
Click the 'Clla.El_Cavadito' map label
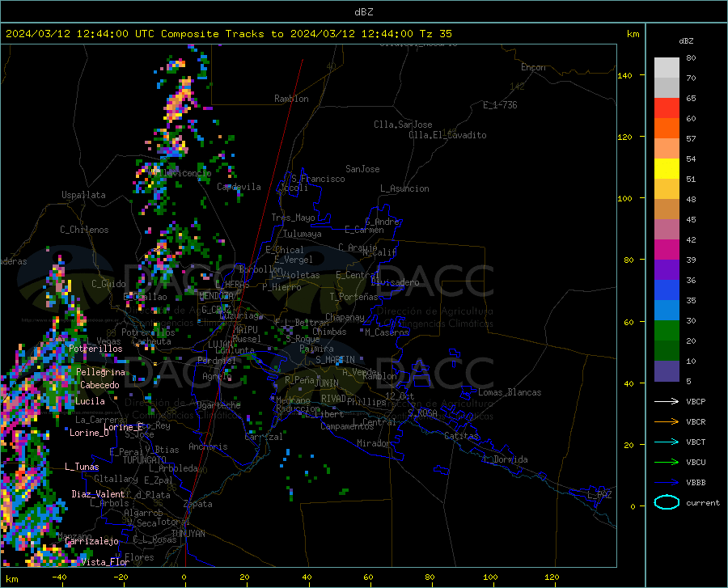(x=447, y=135)
